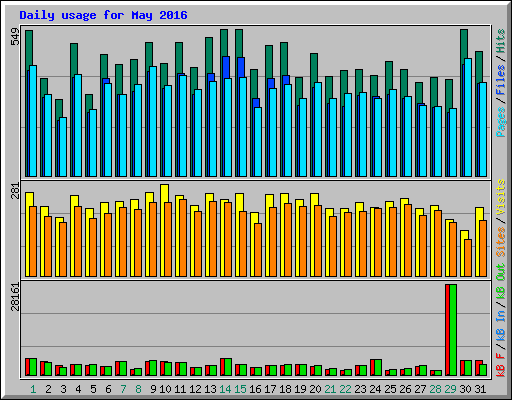
Task: Click day label '18' on the x-axis
Action: pos(285,389)
